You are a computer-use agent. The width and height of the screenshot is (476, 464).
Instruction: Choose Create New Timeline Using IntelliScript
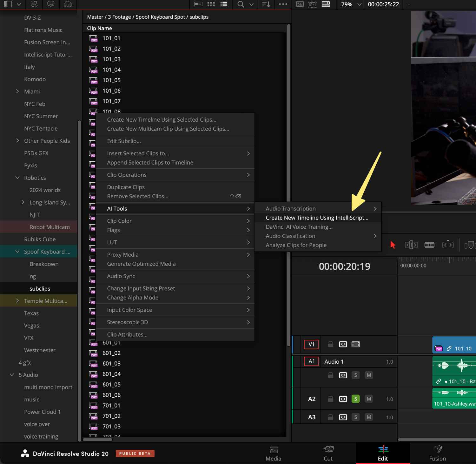click(x=317, y=218)
